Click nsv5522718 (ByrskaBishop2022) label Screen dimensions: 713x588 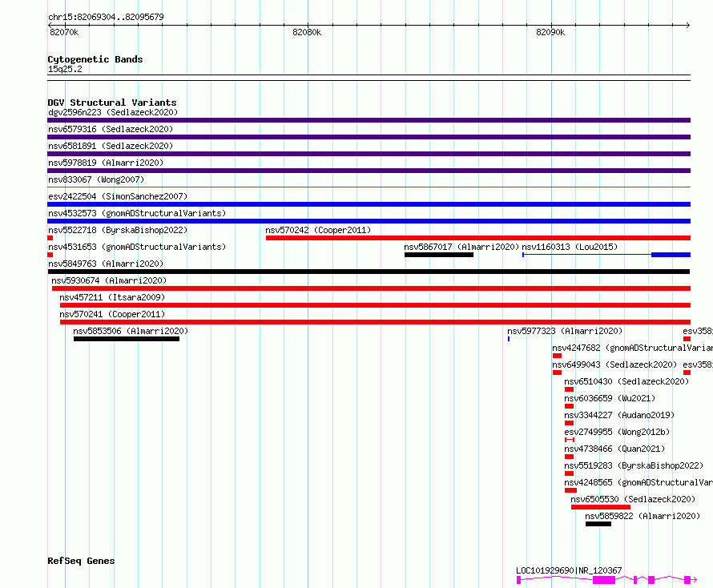[x=118, y=230]
